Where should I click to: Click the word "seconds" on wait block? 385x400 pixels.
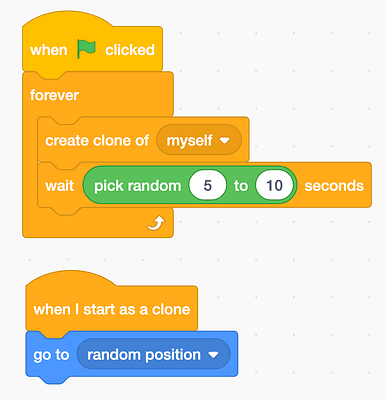click(x=334, y=186)
